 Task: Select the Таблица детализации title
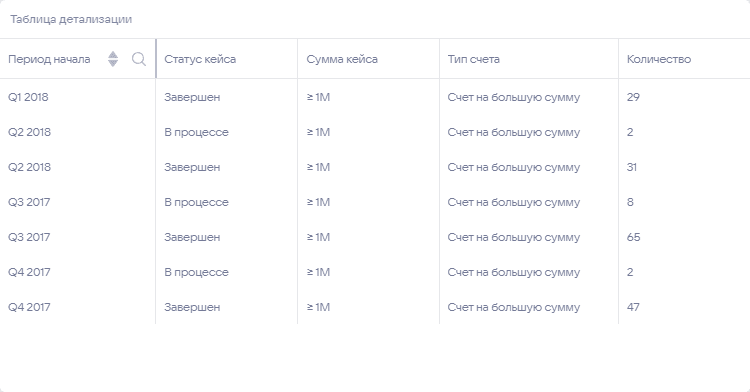pos(71,20)
